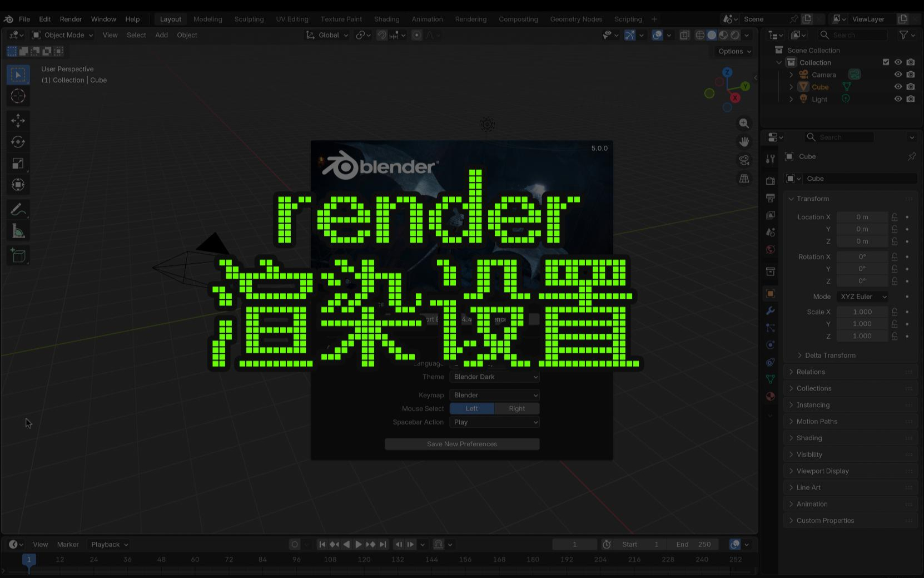Hide the Cube in outliner

click(x=898, y=87)
